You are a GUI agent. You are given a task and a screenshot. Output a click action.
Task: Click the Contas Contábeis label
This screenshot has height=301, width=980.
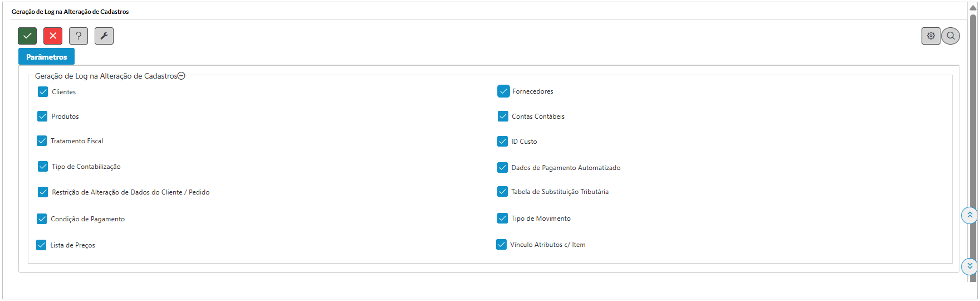pyautogui.click(x=538, y=116)
